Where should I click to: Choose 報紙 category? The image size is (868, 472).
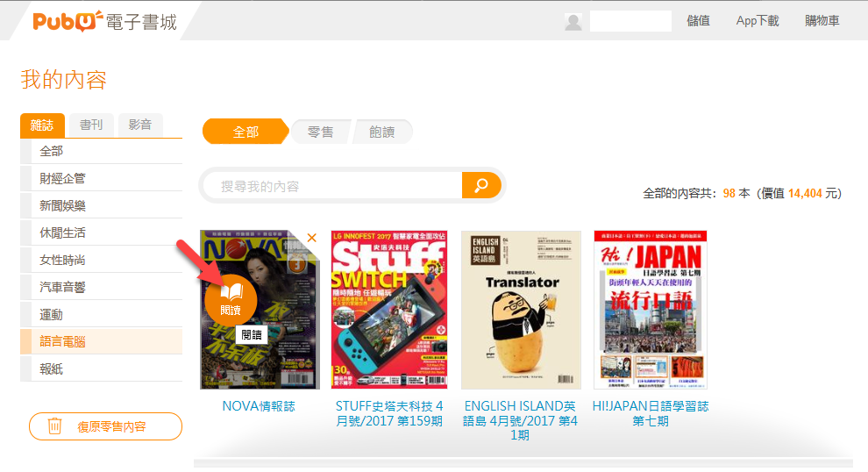coord(102,369)
